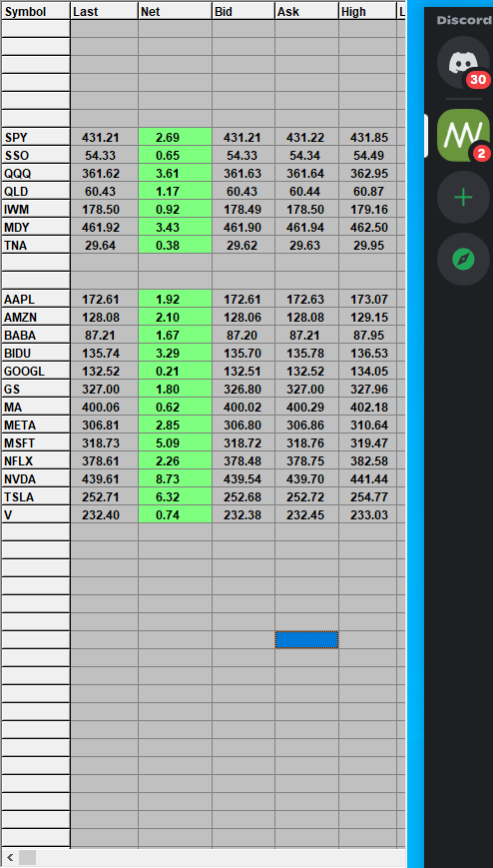The image size is (493, 868).
Task: Click BIDU ask value 135.78
Action: pyautogui.click(x=307, y=354)
